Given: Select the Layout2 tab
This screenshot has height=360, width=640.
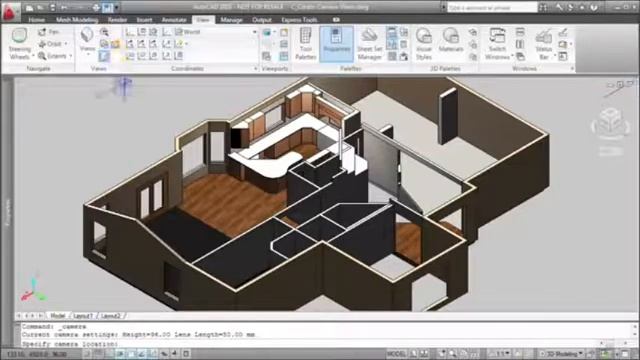Looking at the screenshot, I should coord(110,316).
